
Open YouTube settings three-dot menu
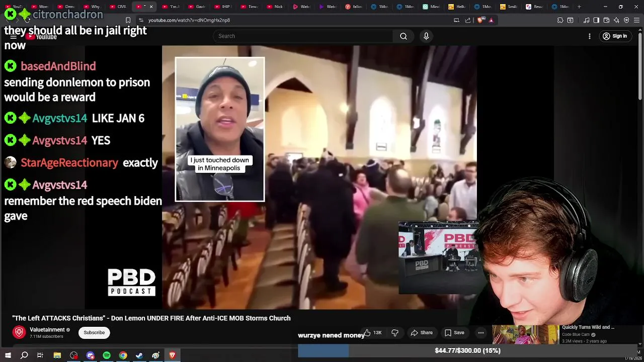(590, 36)
